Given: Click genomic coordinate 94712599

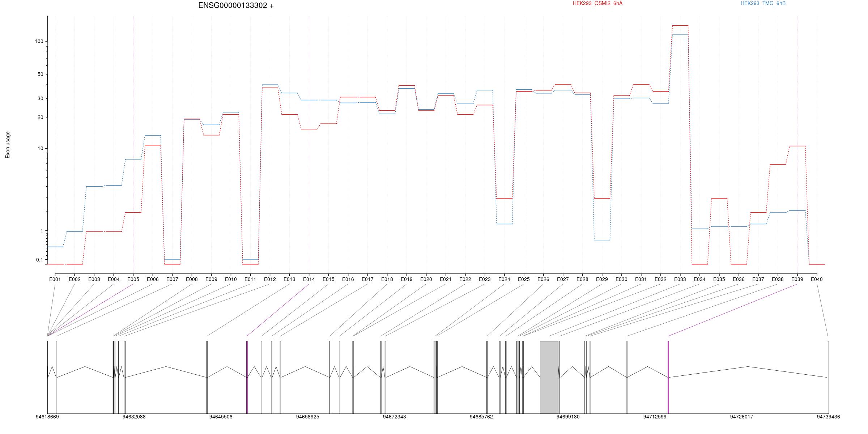Looking at the screenshot, I should [x=655, y=417].
